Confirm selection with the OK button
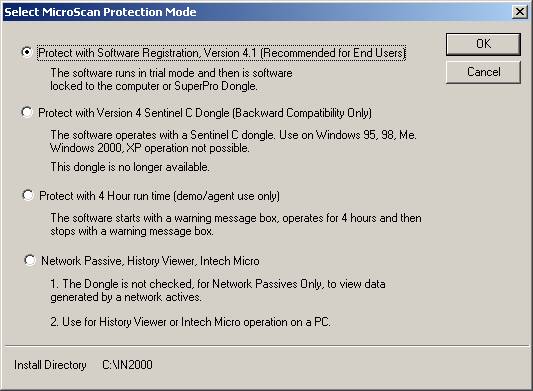The image size is (533, 391). (x=483, y=44)
